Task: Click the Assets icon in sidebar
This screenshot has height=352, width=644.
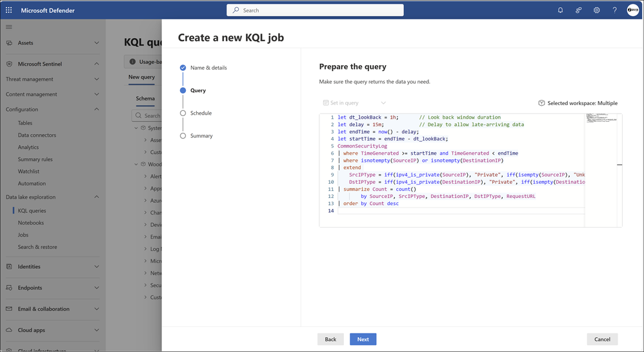Action: [x=9, y=43]
